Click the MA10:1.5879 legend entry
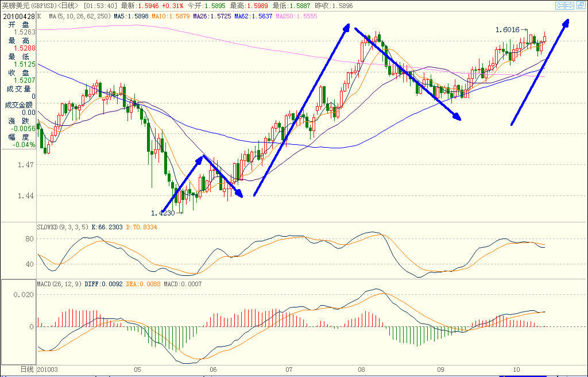The image size is (588, 377). pyautogui.click(x=171, y=17)
